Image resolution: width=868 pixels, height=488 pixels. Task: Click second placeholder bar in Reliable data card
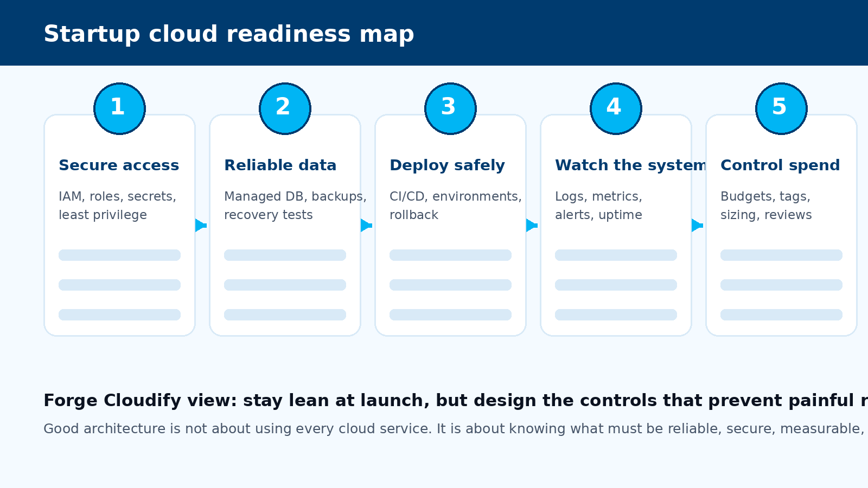click(285, 285)
